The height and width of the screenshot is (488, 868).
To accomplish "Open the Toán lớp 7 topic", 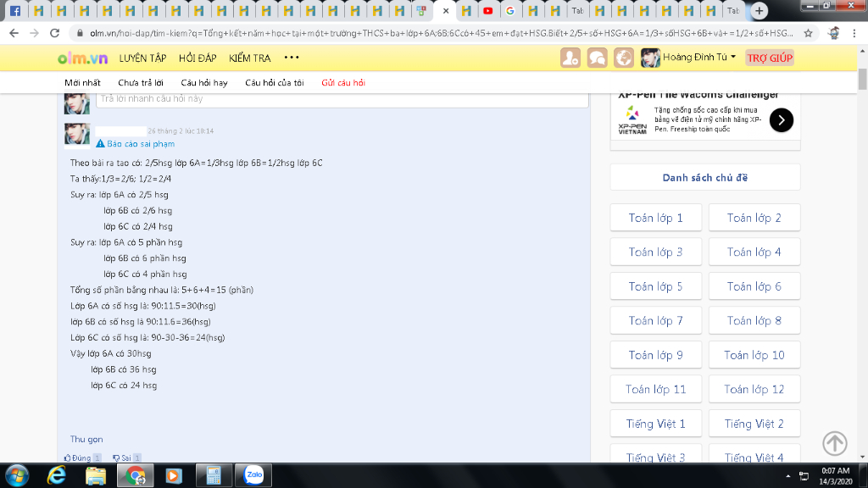I will pos(655,321).
